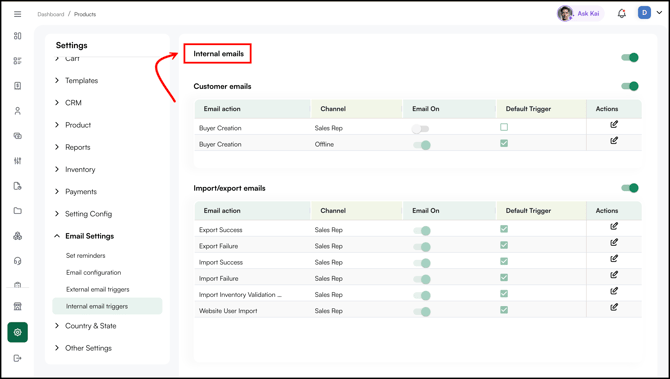This screenshot has height=379, width=670.
Task: Edit Import Inventory Validation email
Action: pyautogui.click(x=614, y=291)
